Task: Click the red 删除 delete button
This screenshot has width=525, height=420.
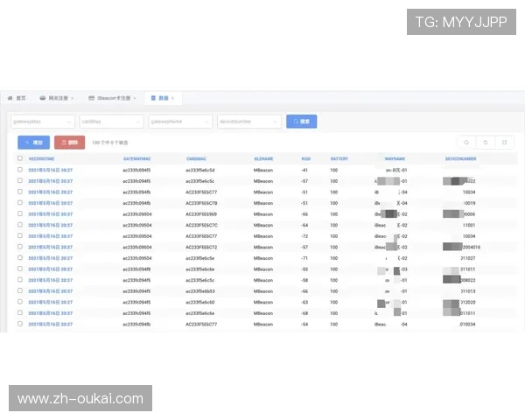Action: coord(70,142)
